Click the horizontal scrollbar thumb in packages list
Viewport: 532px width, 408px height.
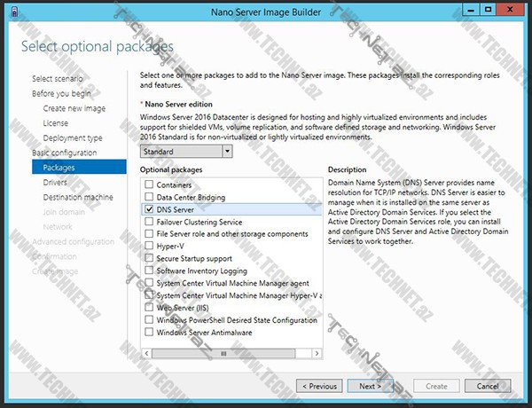(223, 353)
